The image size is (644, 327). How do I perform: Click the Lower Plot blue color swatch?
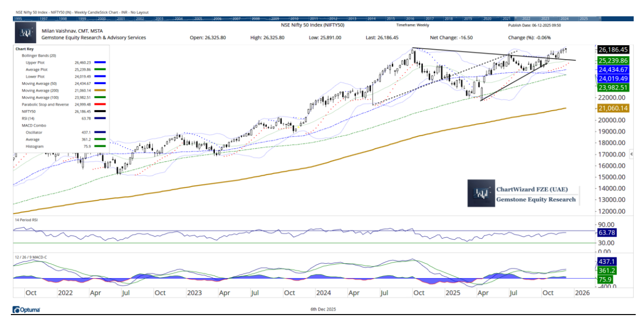tap(101, 76)
